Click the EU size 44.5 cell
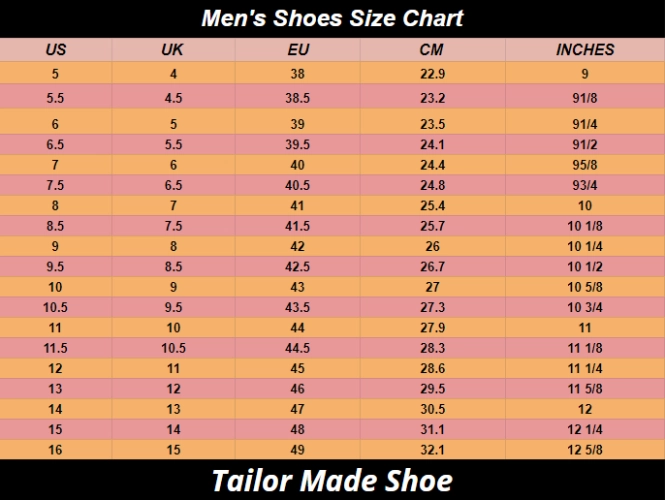The height and width of the screenshot is (500, 665). pyautogui.click(x=297, y=348)
